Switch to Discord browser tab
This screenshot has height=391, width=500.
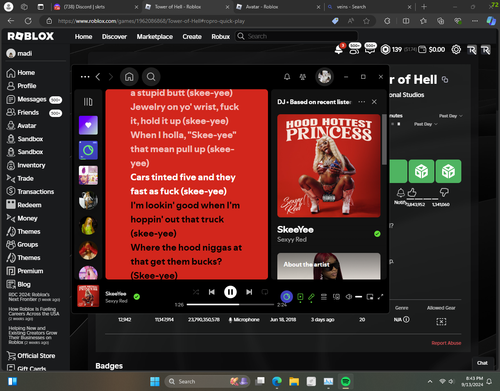(96, 7)
